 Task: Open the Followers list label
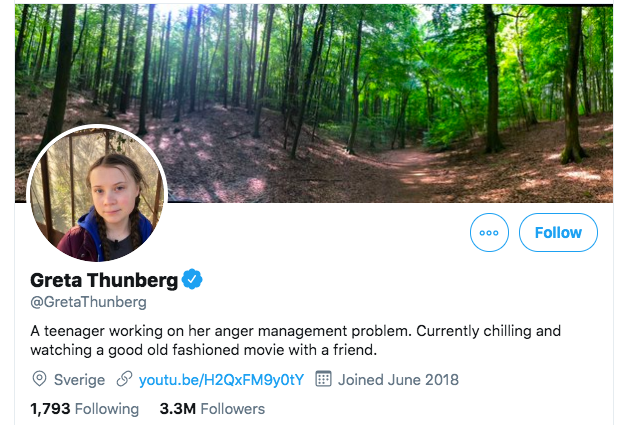tap(232, 408)
